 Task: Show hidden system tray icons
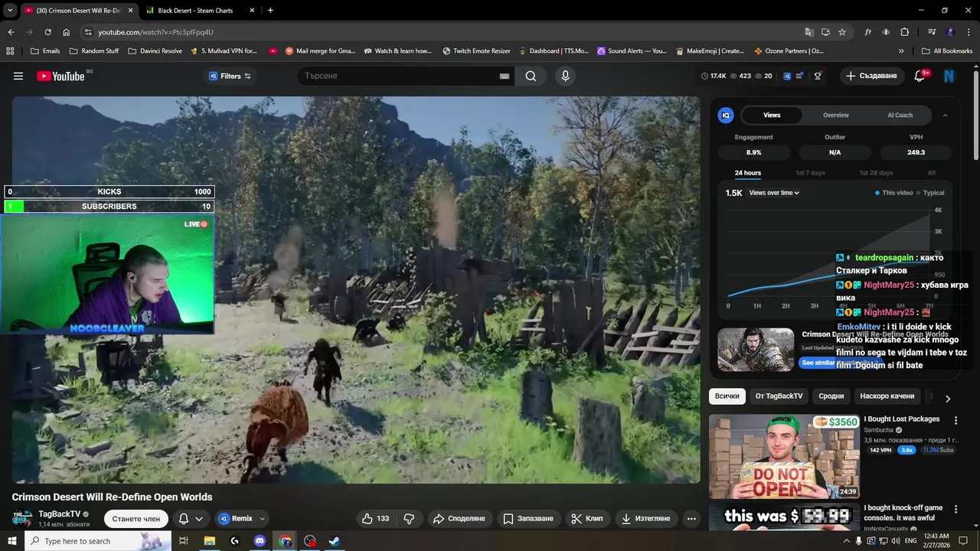pos(845,541)
